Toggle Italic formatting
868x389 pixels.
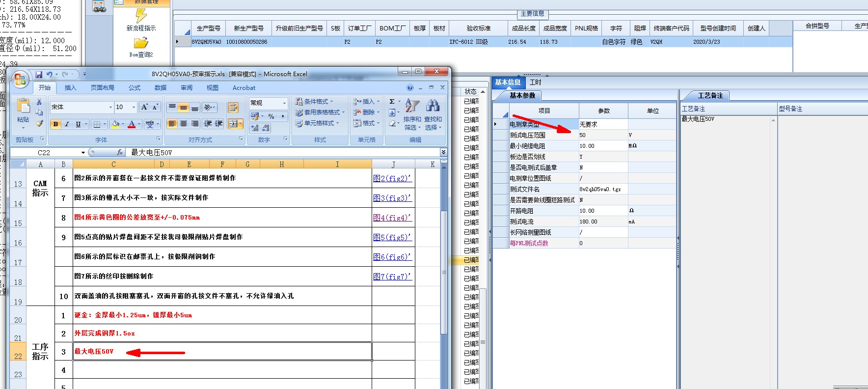pyautogui.click(x=67, y=124)
